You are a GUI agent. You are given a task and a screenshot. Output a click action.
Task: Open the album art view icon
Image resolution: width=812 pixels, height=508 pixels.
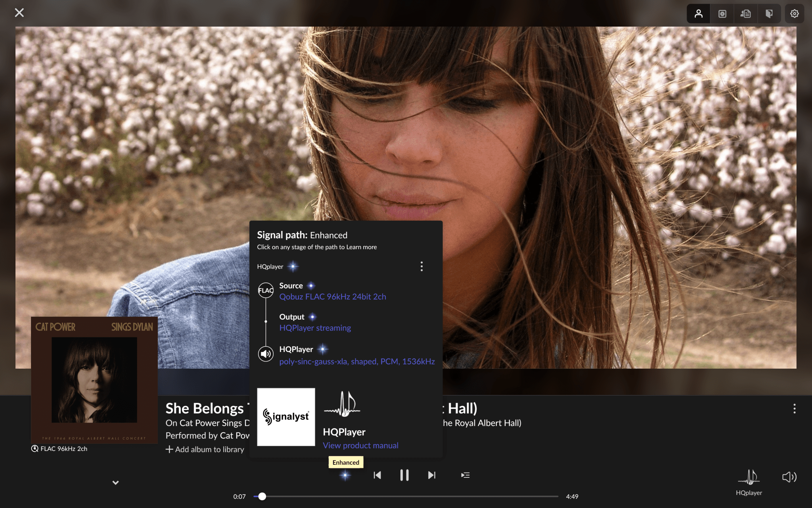pos(722,13)
